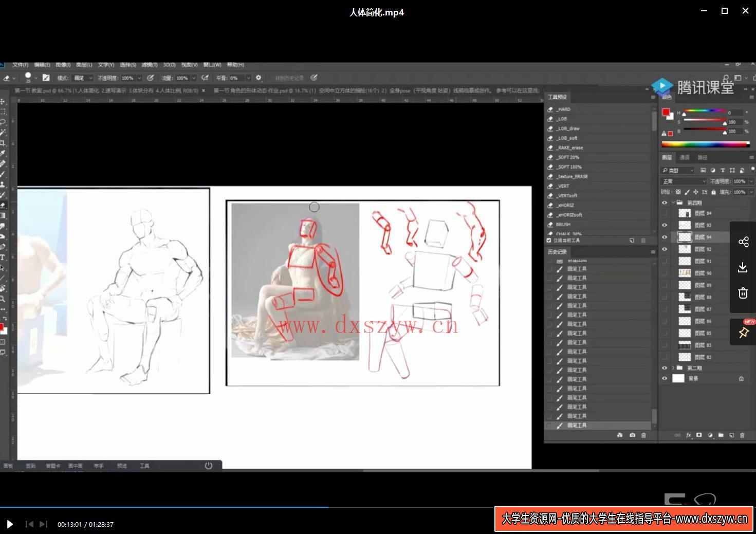Click the hue H slider in Color panel

pos(704,111)
